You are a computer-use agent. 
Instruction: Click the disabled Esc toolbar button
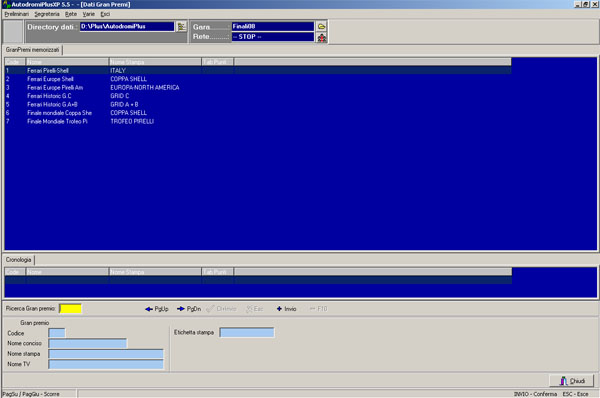[x=254, y=309]
